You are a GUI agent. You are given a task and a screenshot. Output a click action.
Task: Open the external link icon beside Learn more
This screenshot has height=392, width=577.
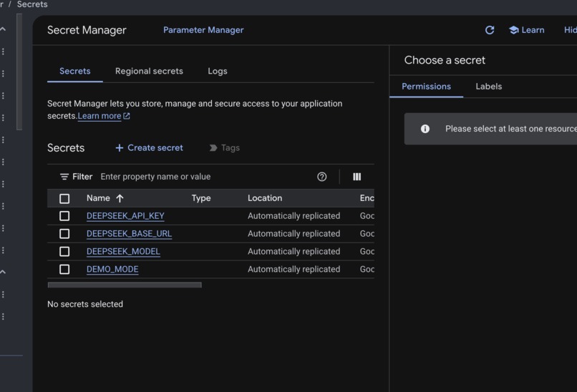coord(127,116)
